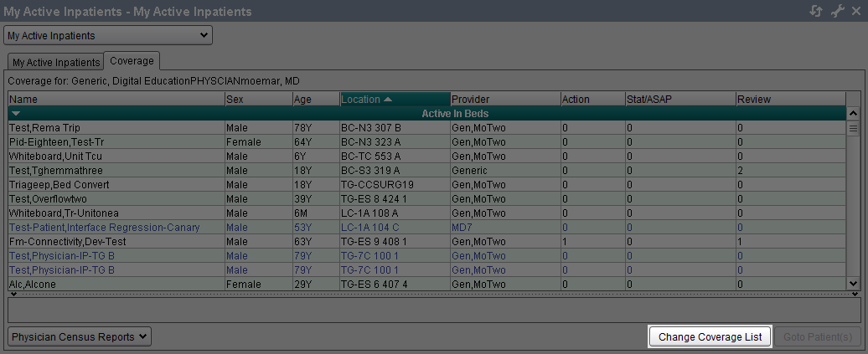Sort by Location column header
Image resolution: width=868 pixels, height=354 pixels.
tap(395, 99)
